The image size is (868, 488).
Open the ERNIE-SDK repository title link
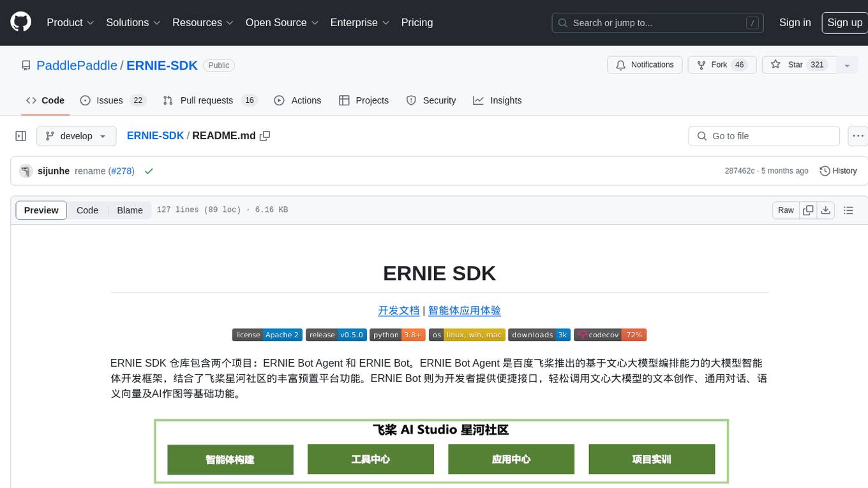point(162,65)
